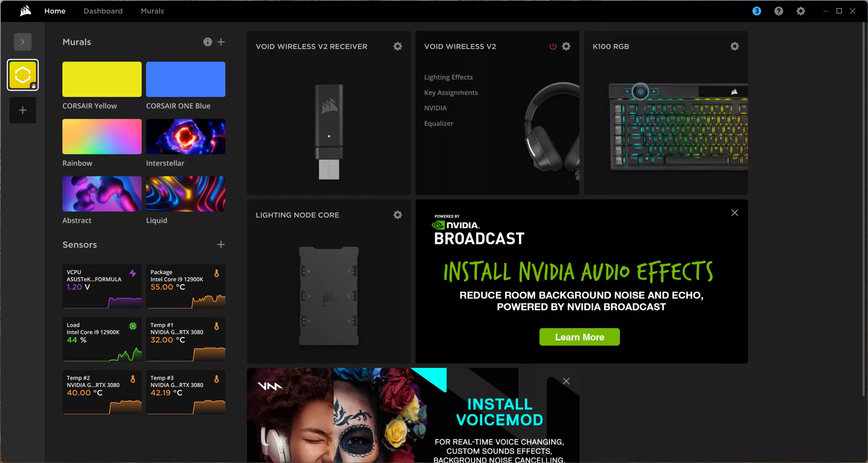Click the Void Wireless V2 Receiver title
Screen dimensions: 868x463
311,47
